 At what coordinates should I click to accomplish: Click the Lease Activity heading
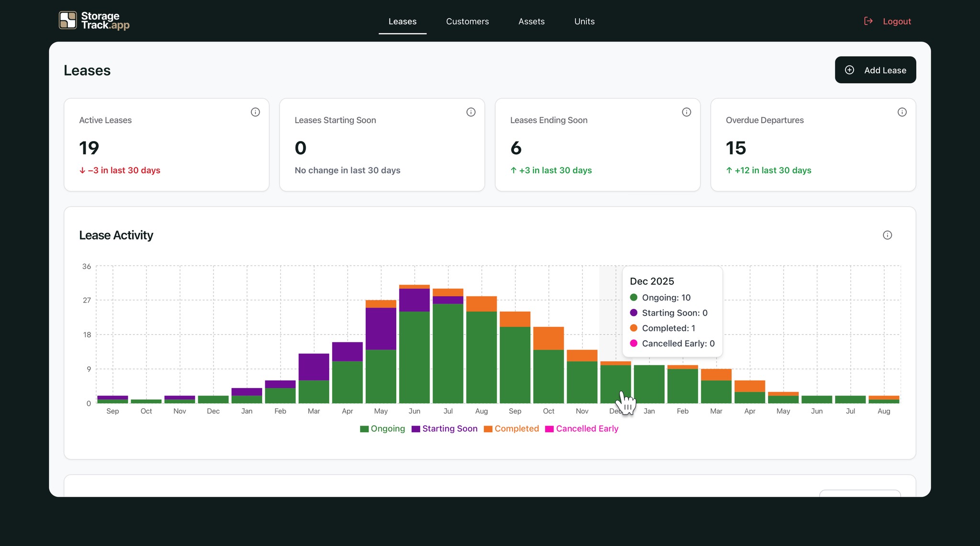point(116,235)
